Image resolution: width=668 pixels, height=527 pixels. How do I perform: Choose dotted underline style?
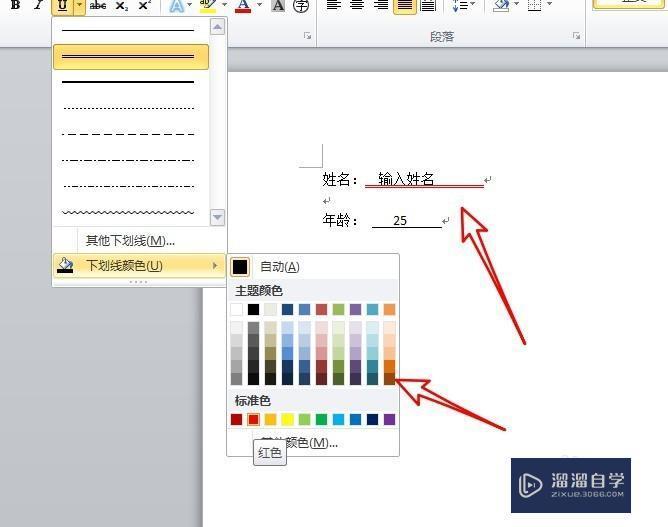(130, 108)
